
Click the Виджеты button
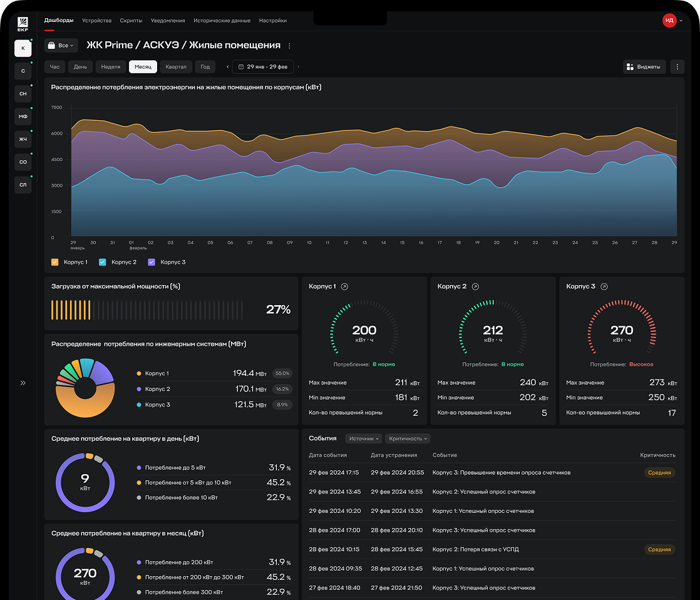[x=644, y=66]
